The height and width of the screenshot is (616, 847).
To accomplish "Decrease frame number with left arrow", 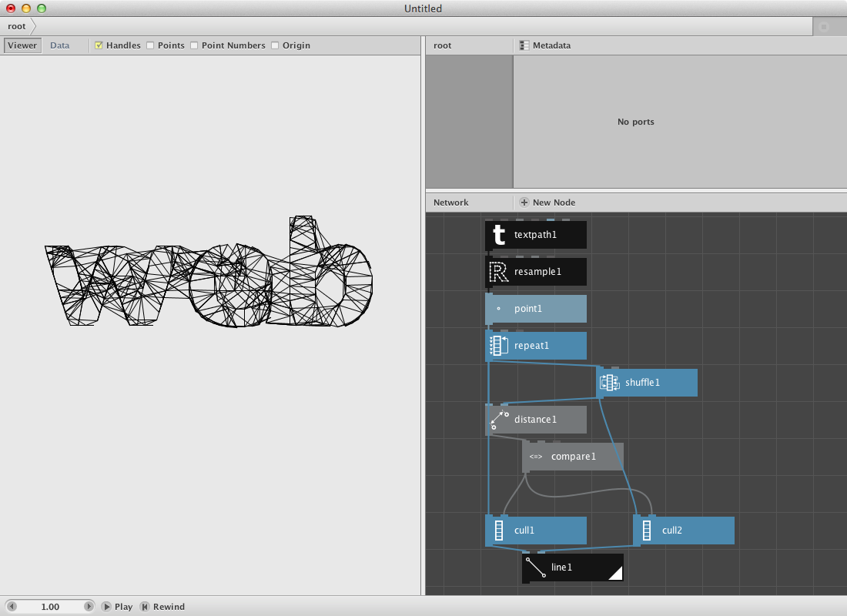I will point(12,607).
